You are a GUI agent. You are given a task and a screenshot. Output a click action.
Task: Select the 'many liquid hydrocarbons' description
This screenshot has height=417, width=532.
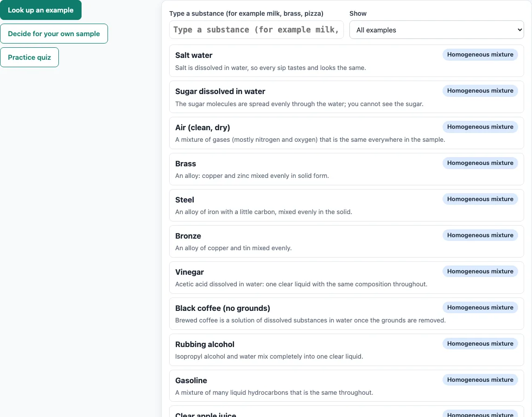point(274,392)
